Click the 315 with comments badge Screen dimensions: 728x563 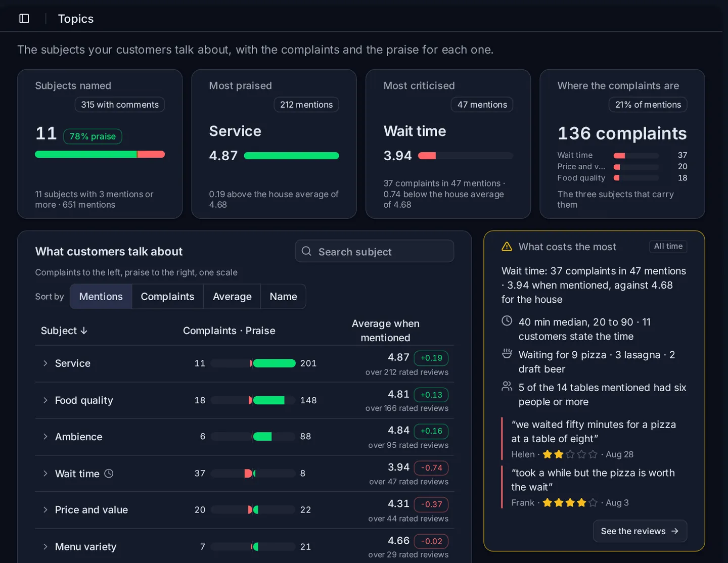click(x=120, y=105)
